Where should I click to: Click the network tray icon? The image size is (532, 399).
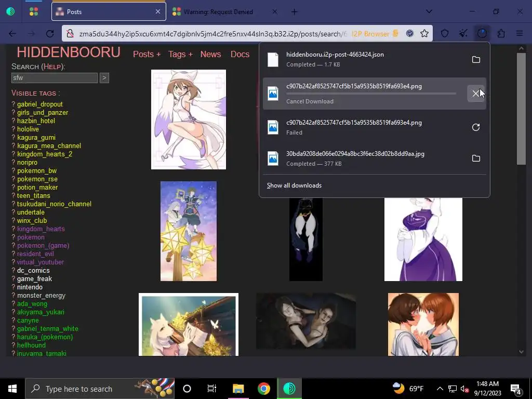453,389
